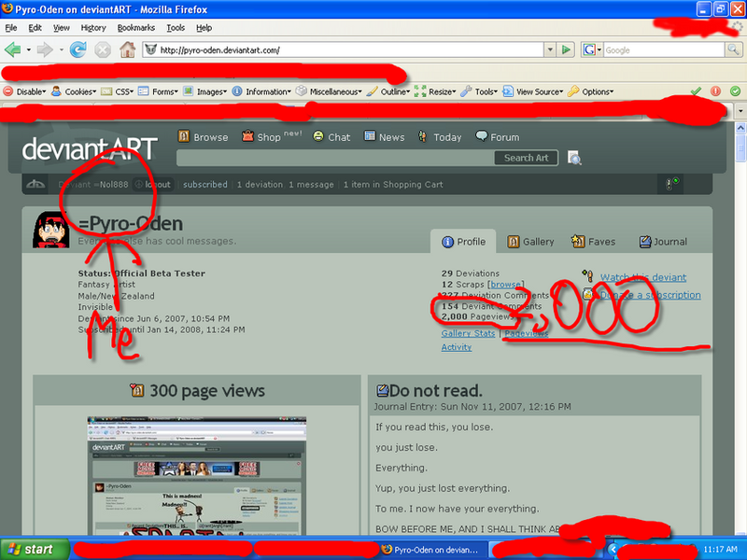Open the History menu
Image resolution: width=747 pixels, height=560 pixels.
[x=93, y=28]
